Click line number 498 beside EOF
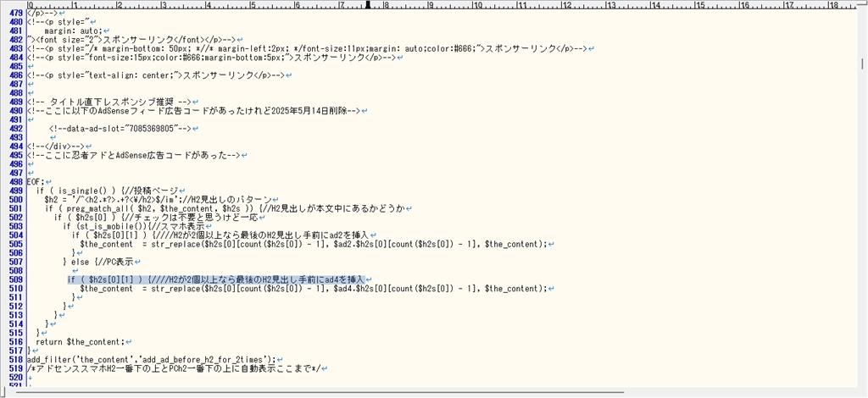868x398 pixels. tap(14, 182)
